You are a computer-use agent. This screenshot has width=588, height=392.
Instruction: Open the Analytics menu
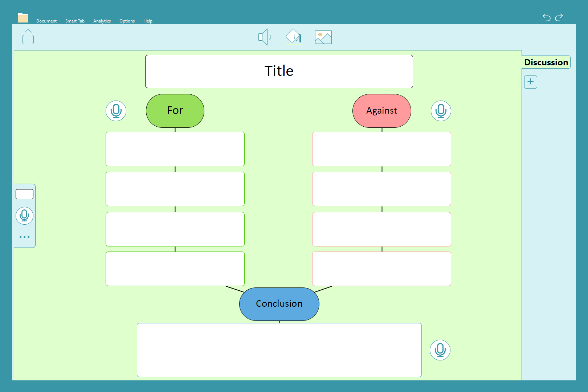(102, 21)
